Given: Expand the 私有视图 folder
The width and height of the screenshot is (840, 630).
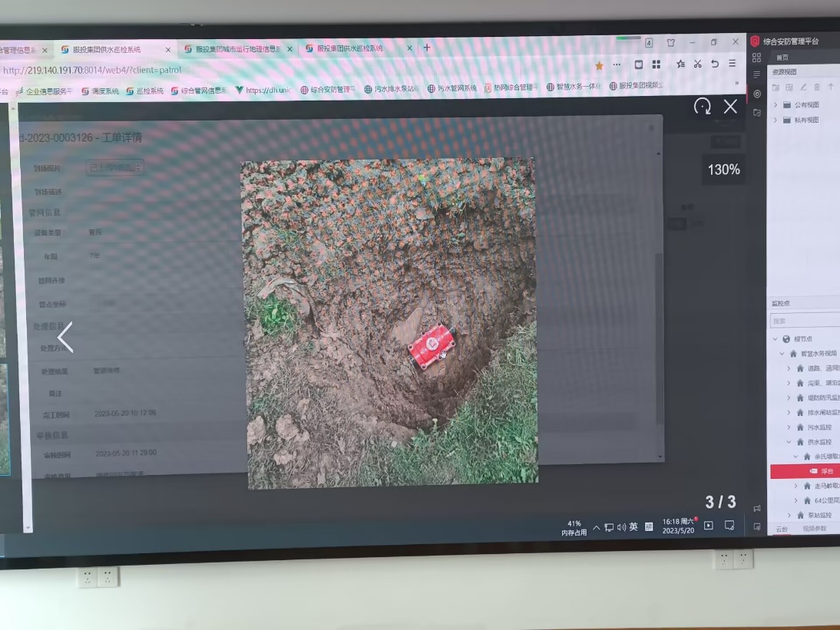Looking at the screenshot, I should point(776,120).
